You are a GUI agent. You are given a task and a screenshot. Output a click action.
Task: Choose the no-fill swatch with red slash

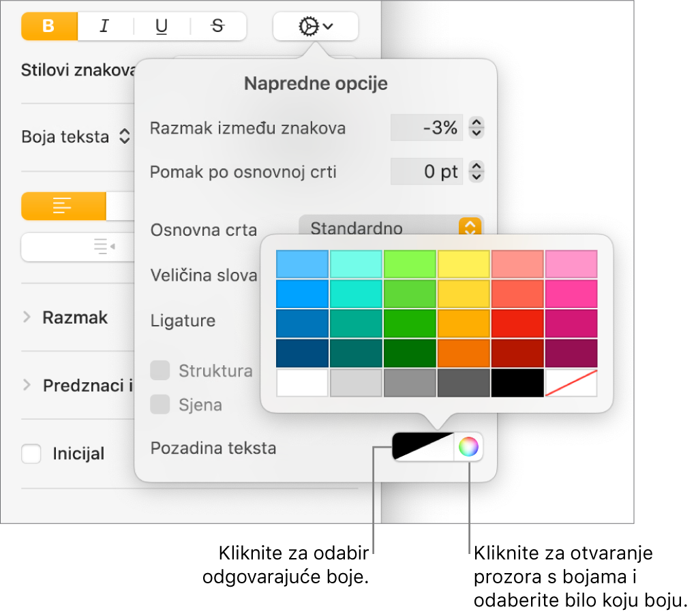coord(571,382)
